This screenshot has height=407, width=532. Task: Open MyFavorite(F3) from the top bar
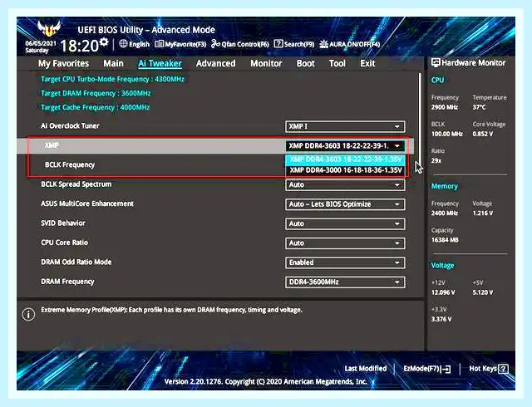[x=180, y=44]
